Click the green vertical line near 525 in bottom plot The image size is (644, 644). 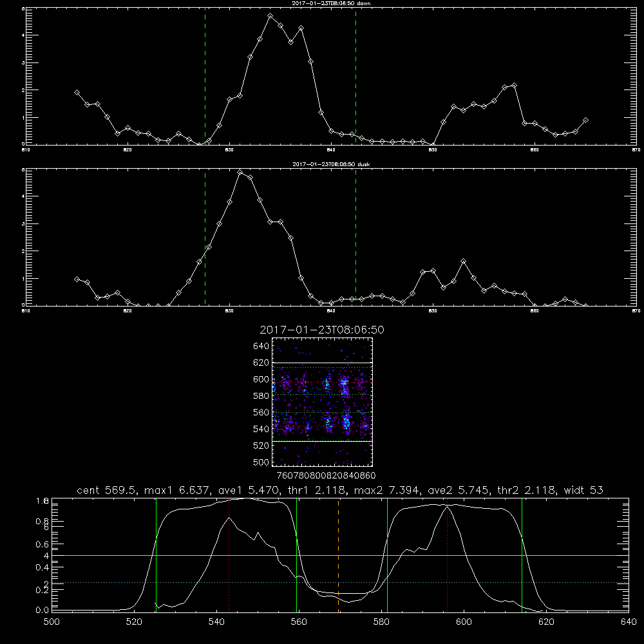(156, 555)
